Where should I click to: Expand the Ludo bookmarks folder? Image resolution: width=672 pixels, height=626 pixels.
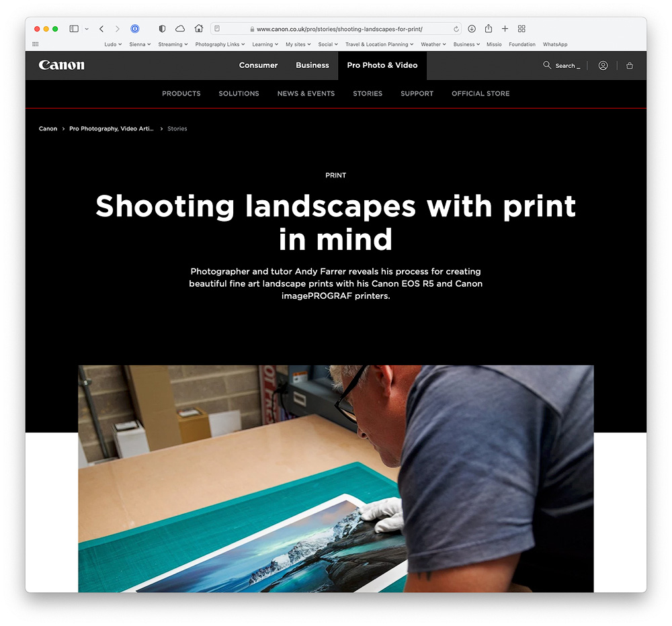(113, 44)
